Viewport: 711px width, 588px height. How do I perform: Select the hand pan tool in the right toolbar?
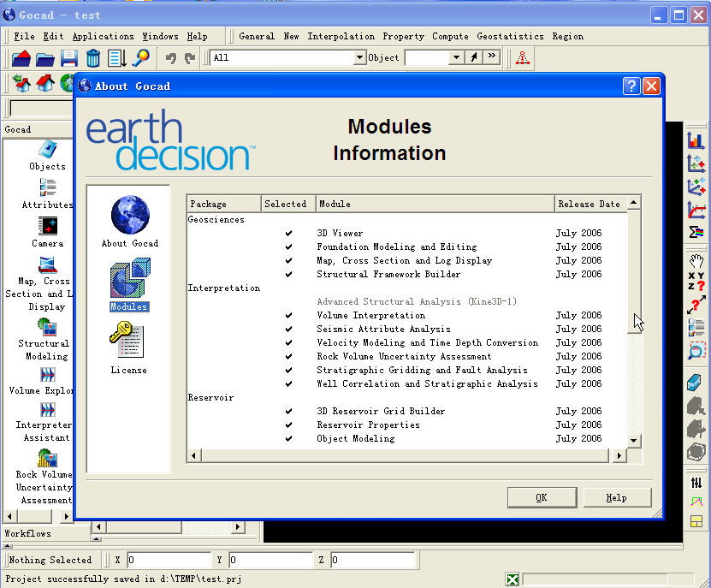tap(696, 261)
